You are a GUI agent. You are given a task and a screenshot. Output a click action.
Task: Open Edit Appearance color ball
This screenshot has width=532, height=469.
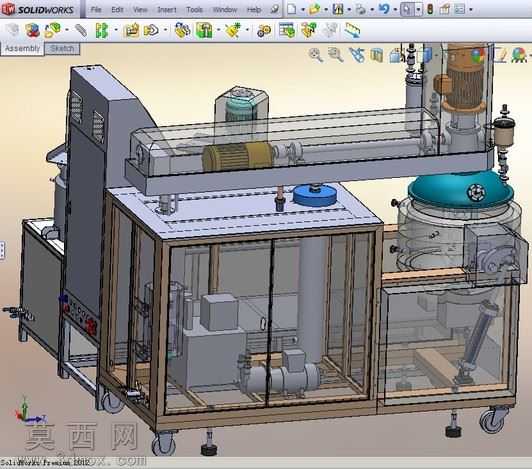[x=478, y=55]
